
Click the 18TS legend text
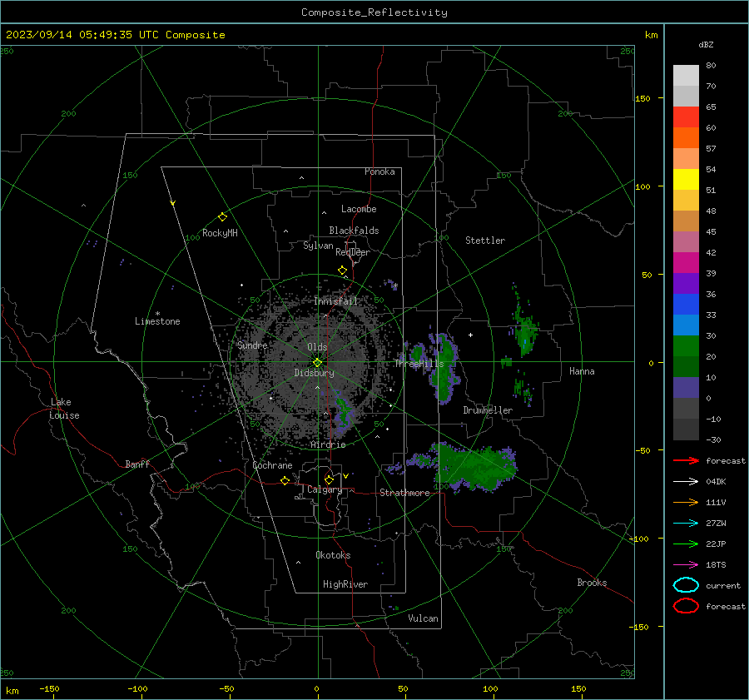(x=716, y=565)
